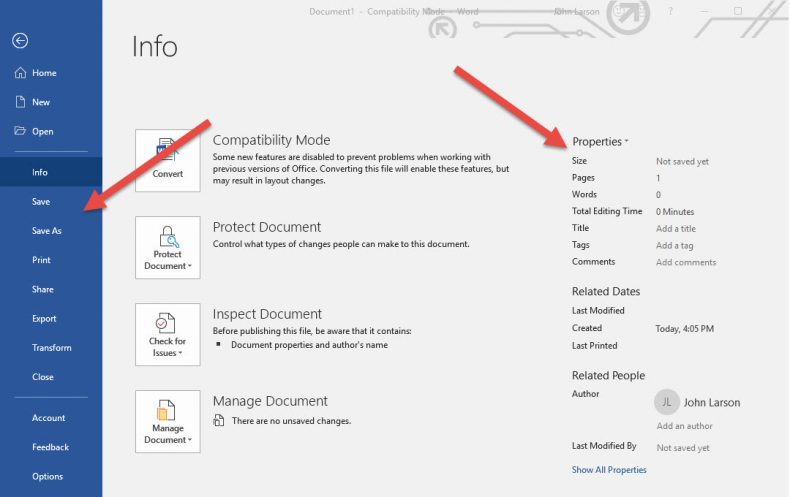The height and width of the screenshot is (497, 790).
Task: Click the back arrow icon
Action: pos(20,41)
